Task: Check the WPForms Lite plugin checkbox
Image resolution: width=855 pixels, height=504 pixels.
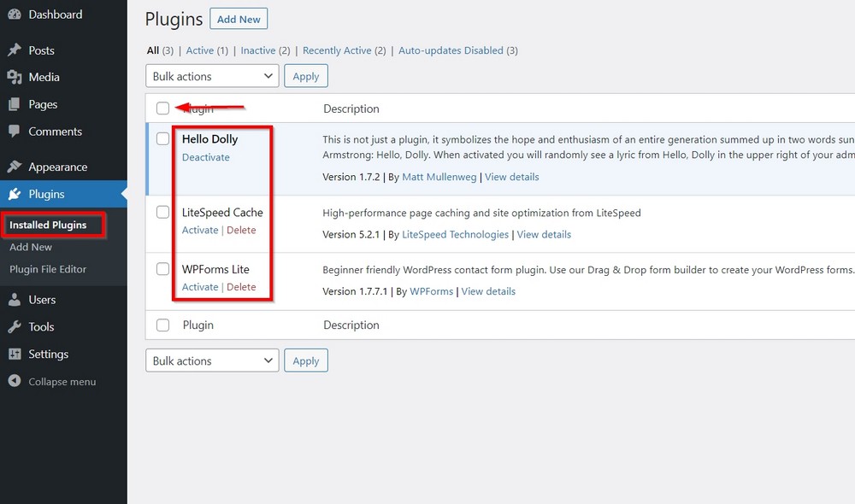Action: point(162,268)
